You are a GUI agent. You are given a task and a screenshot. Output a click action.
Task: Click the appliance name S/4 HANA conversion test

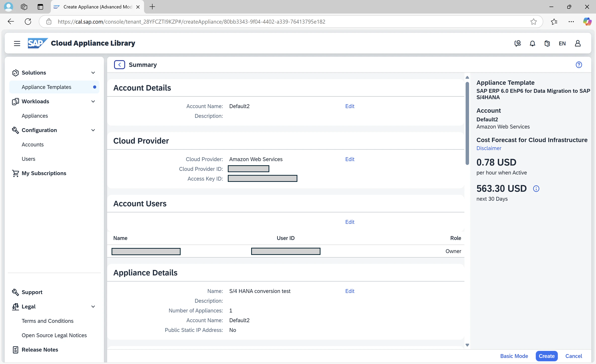click(260, 291)
